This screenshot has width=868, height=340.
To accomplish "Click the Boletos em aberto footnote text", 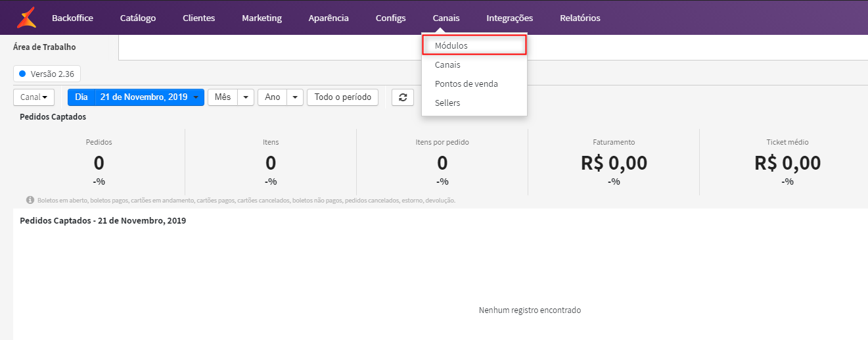I will pos(246,201).
